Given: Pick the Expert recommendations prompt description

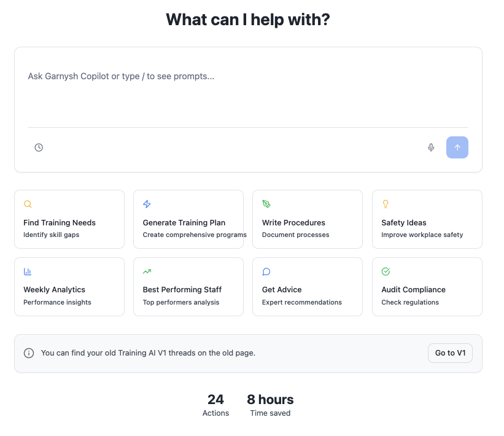Looking at the screenshot, I should tap(301, 302).
